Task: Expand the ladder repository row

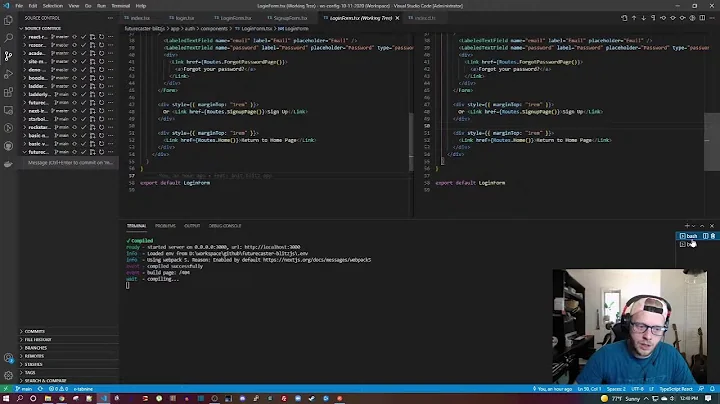Action: (25, 86)
